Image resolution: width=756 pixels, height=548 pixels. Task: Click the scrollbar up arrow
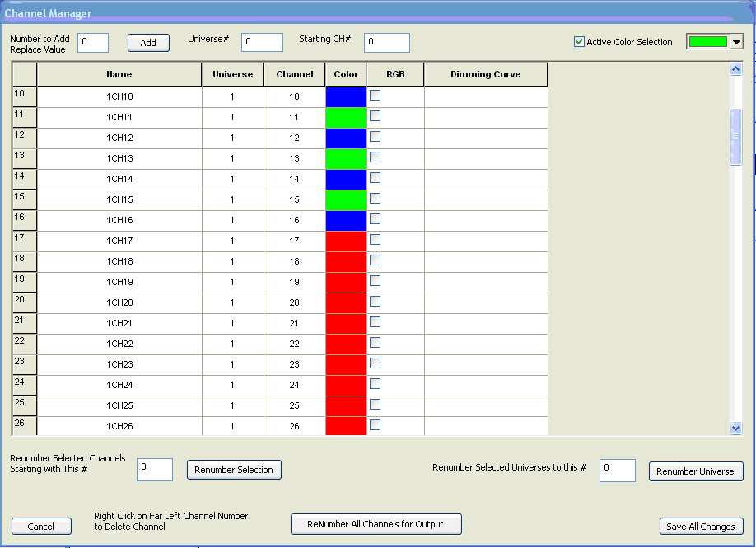tap(735, 69)
